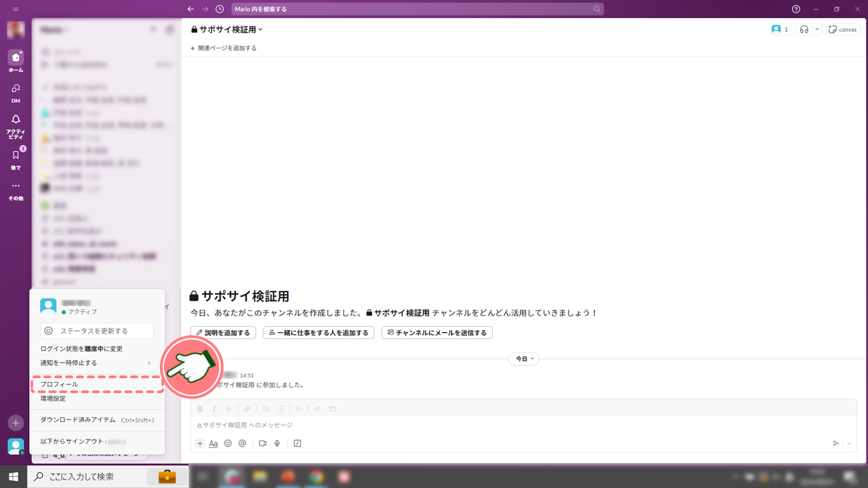Screen dimensions: 868x488
Task: Toggle code block in composer
Action: pos(332,409)
